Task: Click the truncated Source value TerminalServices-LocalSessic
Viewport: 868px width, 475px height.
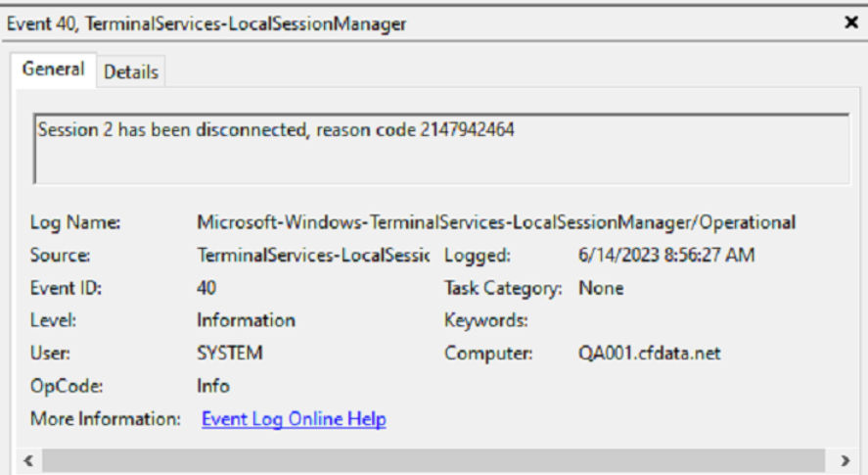Action: click(313, 255)
